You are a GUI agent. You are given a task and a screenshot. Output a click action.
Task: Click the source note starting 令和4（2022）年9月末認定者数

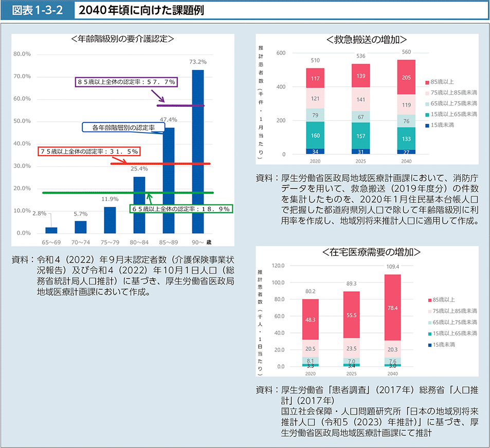pyautogui.click(x=122, y=276)
